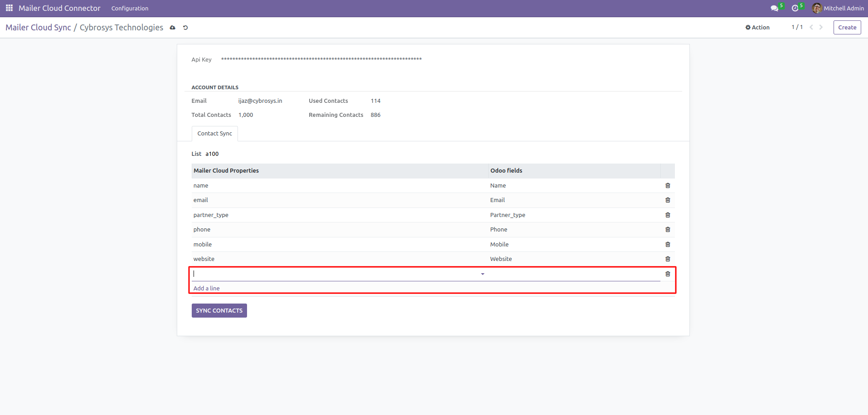Viewport: 868px width, 415px height.
Task: Open Mitchell Admin user menu
Action: 838,8
